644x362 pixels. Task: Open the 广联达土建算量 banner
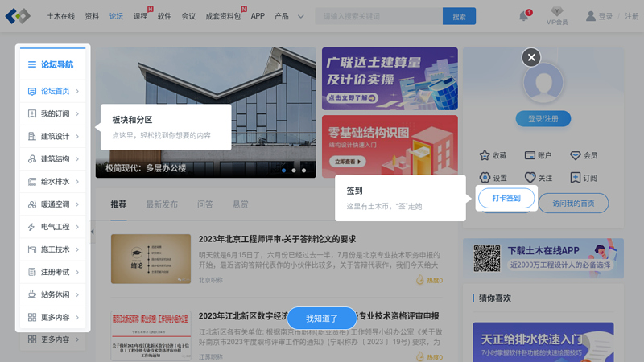pos(390,78)
